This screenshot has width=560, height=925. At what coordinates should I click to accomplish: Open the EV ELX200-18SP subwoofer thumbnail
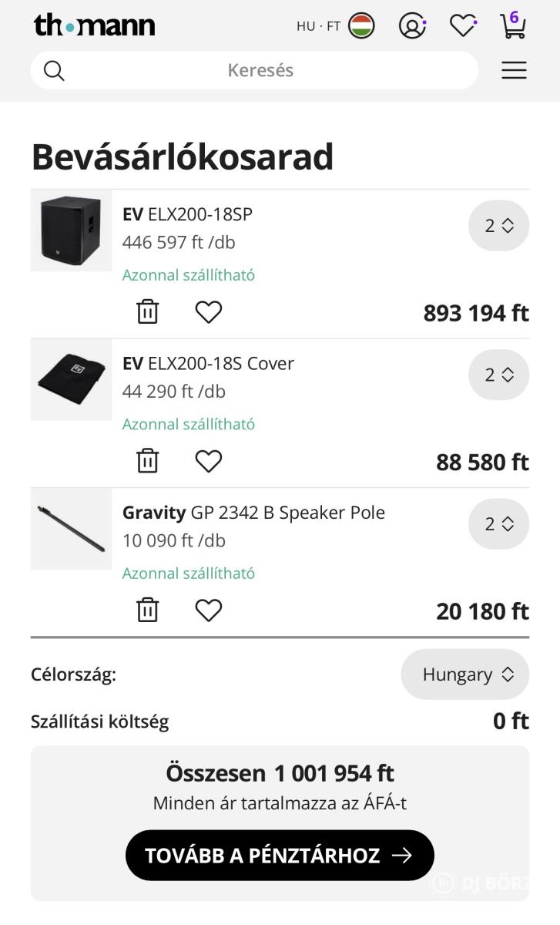coord(71,230)
